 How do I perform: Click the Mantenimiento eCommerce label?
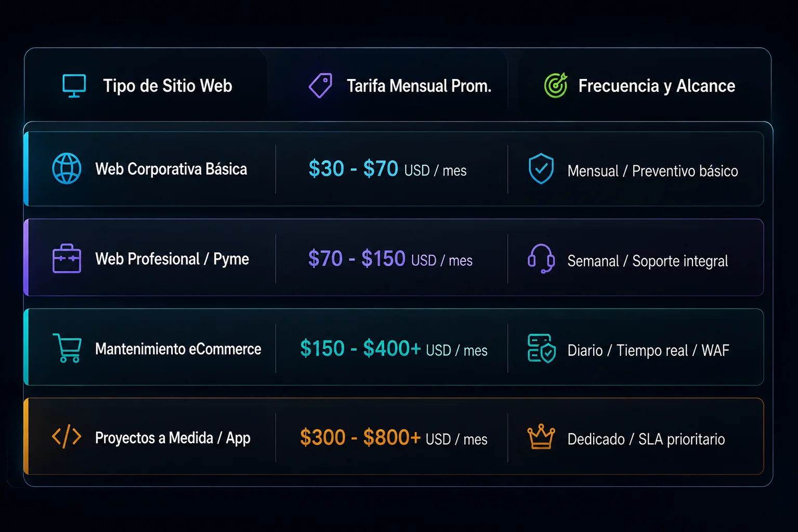tap(178, 349)
